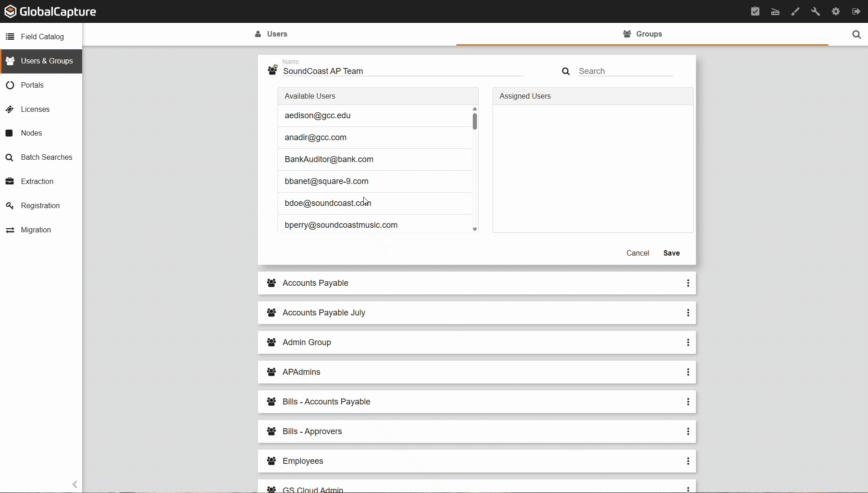
Task: Open the clipboard check icon in top bar
Action: [755, 11]
